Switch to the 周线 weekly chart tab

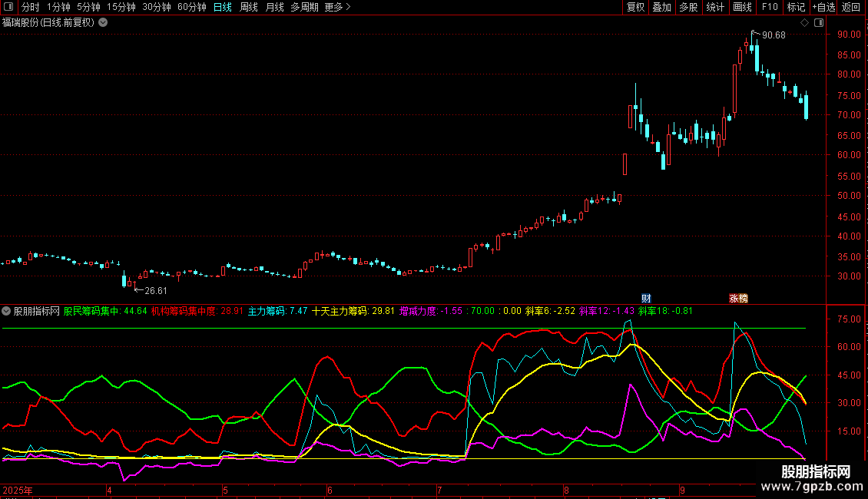point(249,8)
